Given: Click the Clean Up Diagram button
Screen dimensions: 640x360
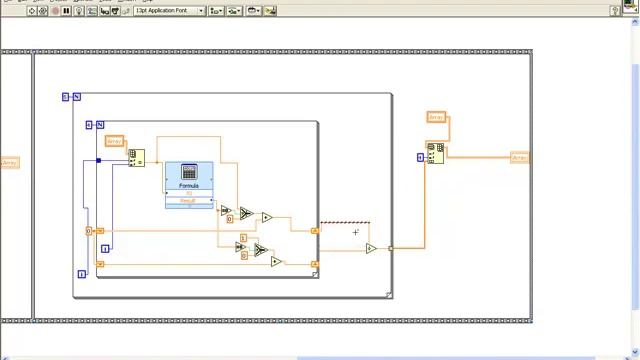Looking at the screenshot, I should pos(270,11).
